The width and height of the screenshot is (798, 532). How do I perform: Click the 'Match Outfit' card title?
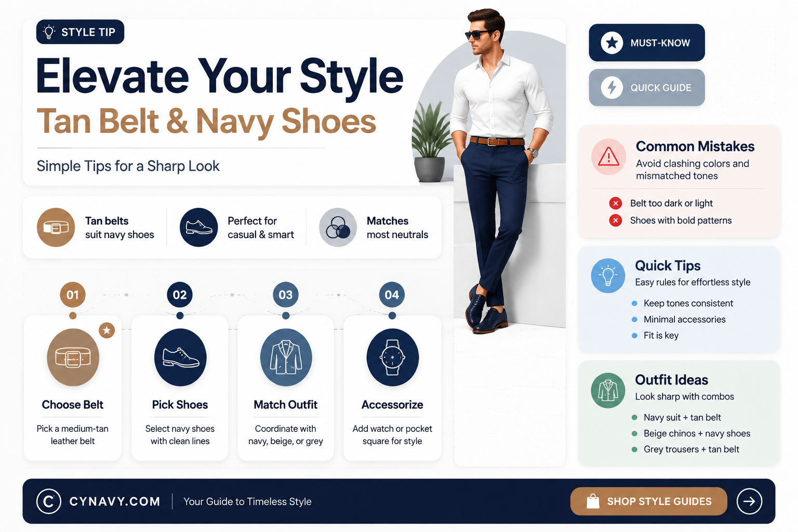286,405
